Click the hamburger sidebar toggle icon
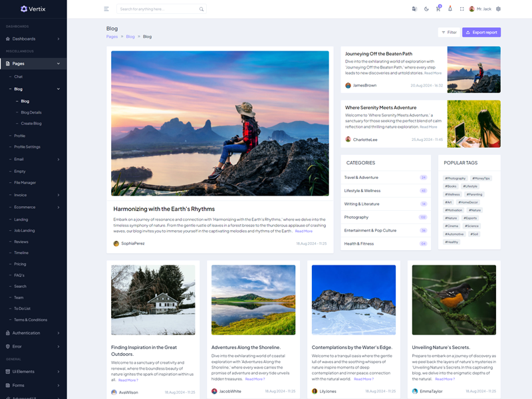 click(106, 9)
